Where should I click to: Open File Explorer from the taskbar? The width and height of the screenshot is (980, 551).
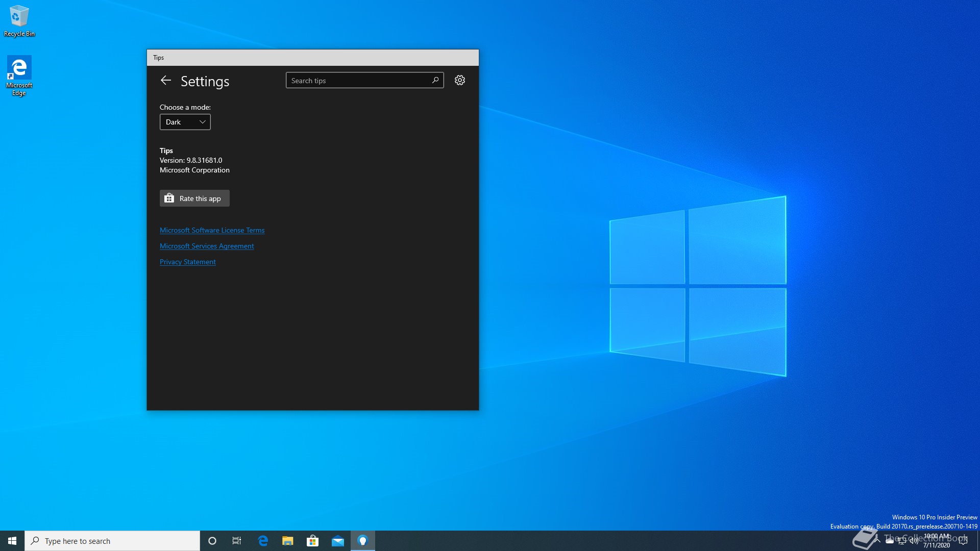point(288,541)
